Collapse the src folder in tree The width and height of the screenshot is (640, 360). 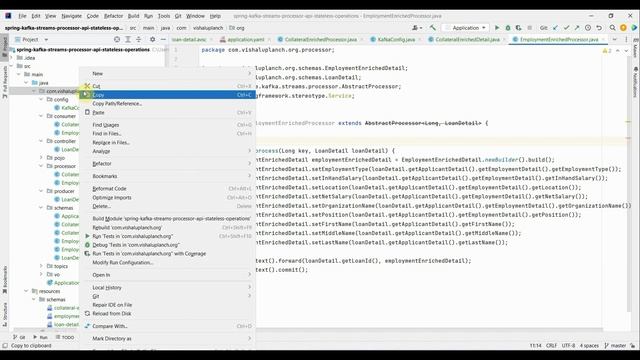12,66
